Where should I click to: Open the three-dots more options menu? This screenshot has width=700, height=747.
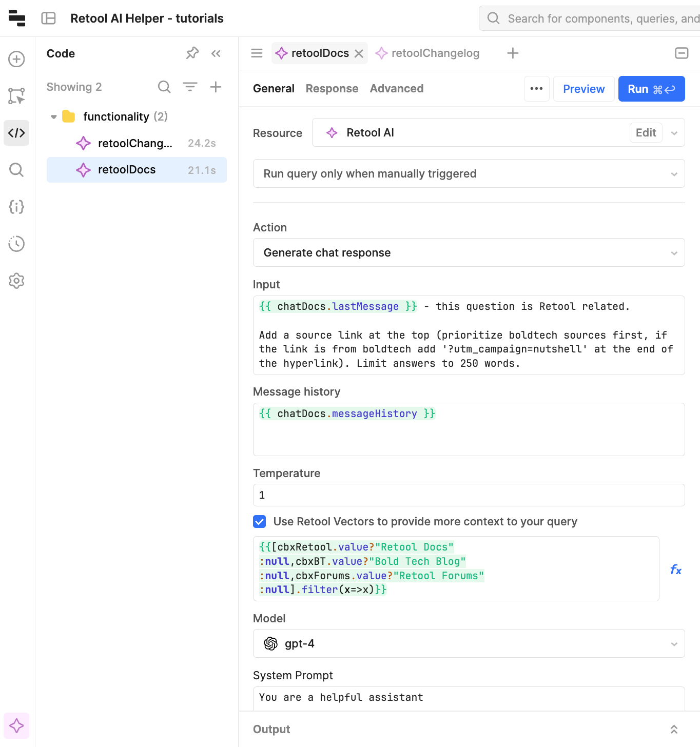537,89
